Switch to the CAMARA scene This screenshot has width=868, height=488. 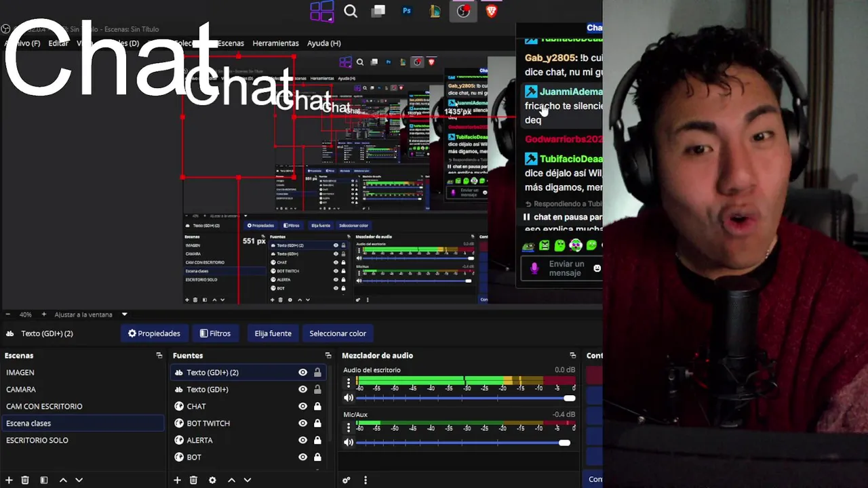click(83, 389)
